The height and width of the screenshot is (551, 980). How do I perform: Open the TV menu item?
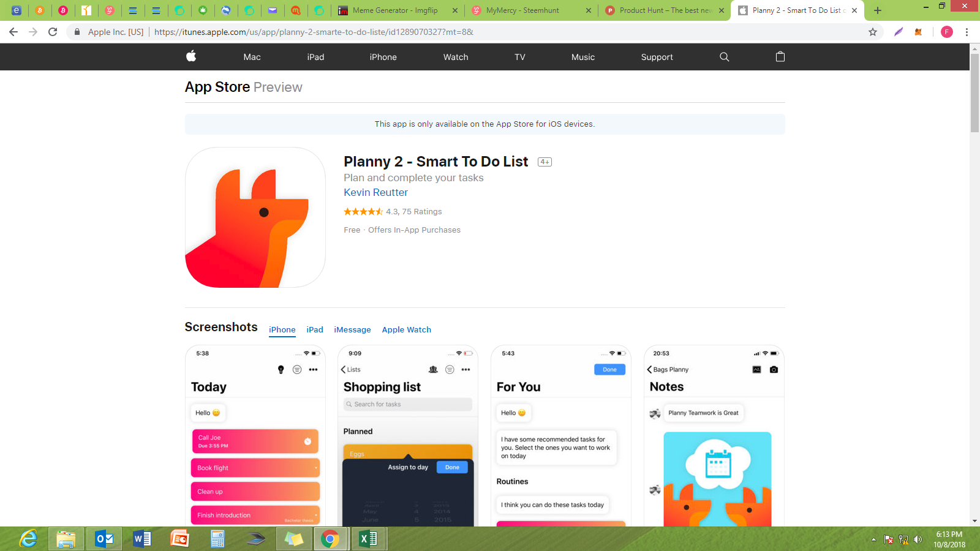[520, 57]
